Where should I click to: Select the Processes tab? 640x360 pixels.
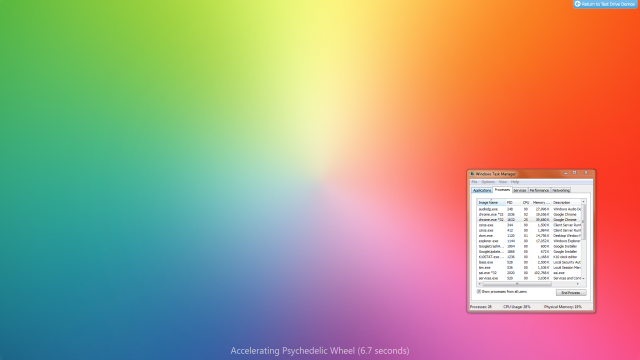tap(502, 190)
